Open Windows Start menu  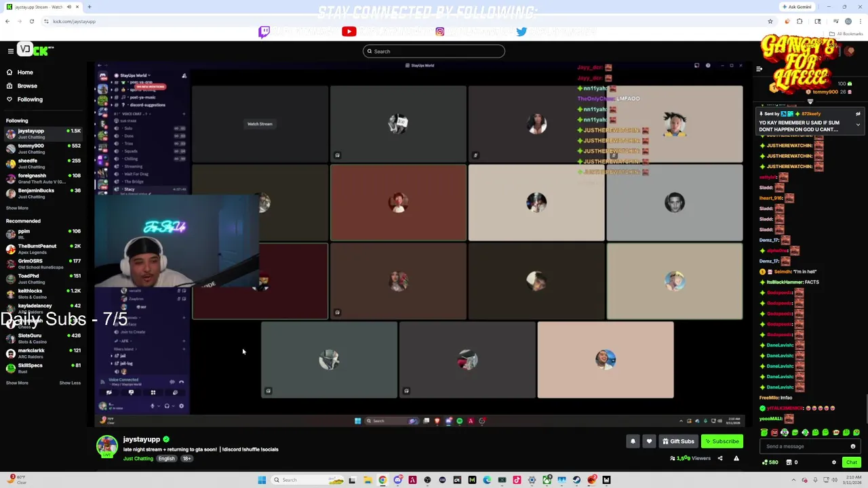click(x=262, y=480)
